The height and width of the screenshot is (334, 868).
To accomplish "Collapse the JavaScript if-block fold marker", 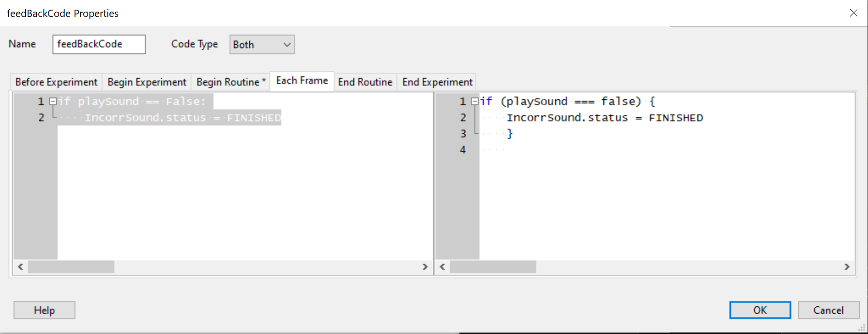I will pyautogui.click(x=474, y=101).
